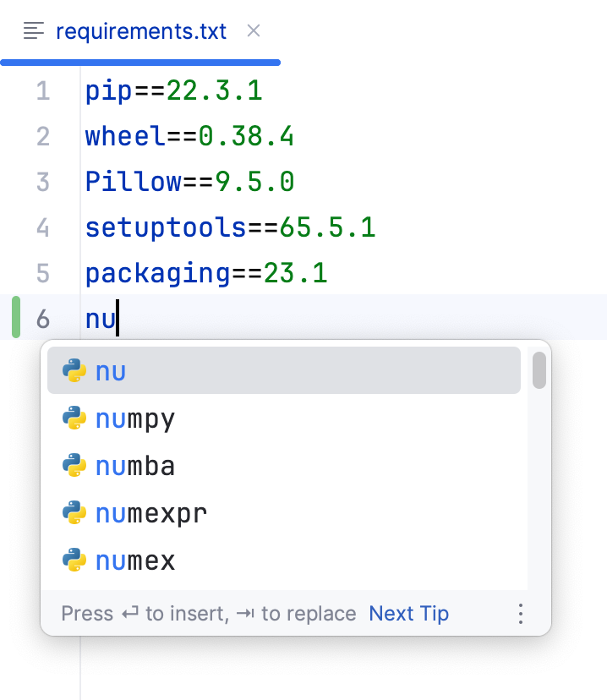Click the requirements.txt tab label
The image size is (607, 700).
pos(141,30)
